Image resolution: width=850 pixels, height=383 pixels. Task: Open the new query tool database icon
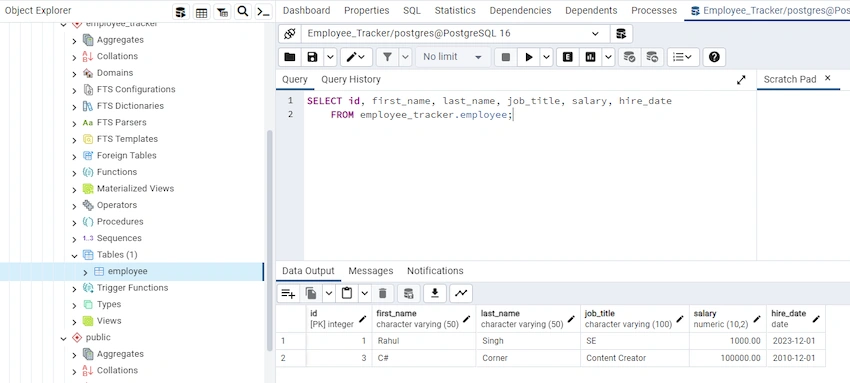(x=621, y=34)
